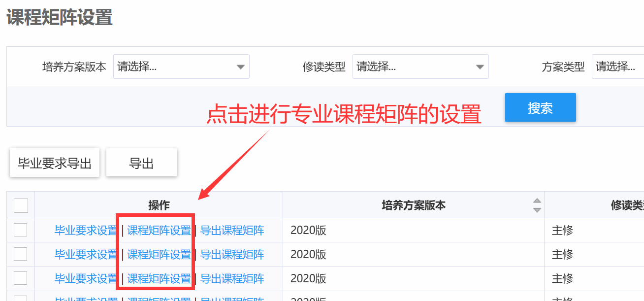Click the 毕业要求导出 button
This screenshot has height=301, width=644.
coord(55,164)
